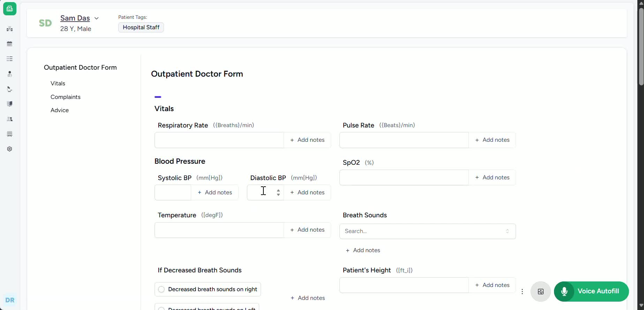Add notes for SpO2
Screen dimensions: 644x310
(x=492, y=178)
